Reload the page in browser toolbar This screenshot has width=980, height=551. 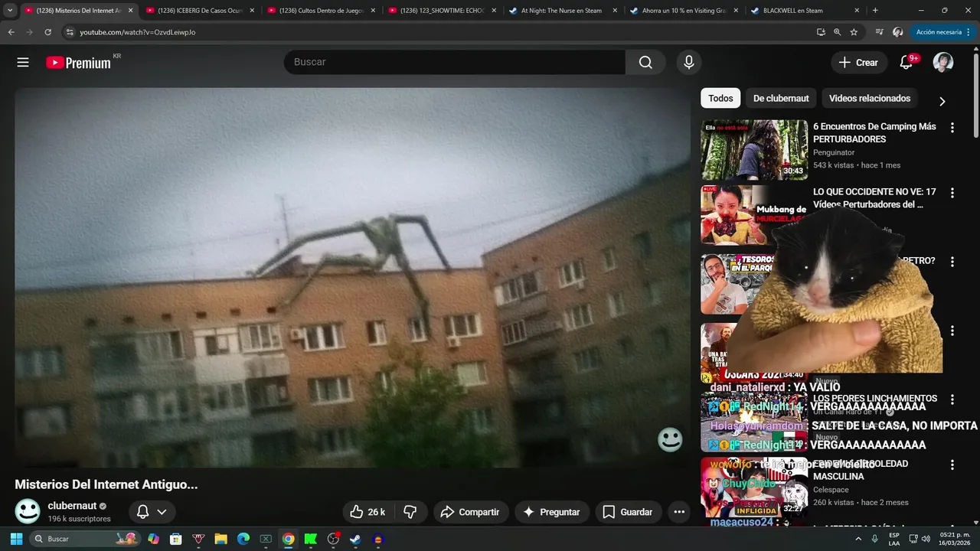[x=47, y=32]
